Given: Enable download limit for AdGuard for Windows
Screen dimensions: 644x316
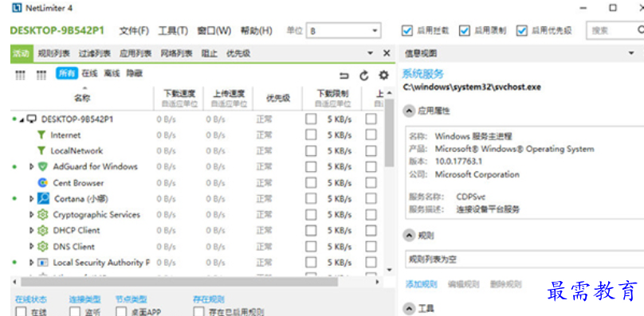Looking at the screenshot, I should (312, 166).
